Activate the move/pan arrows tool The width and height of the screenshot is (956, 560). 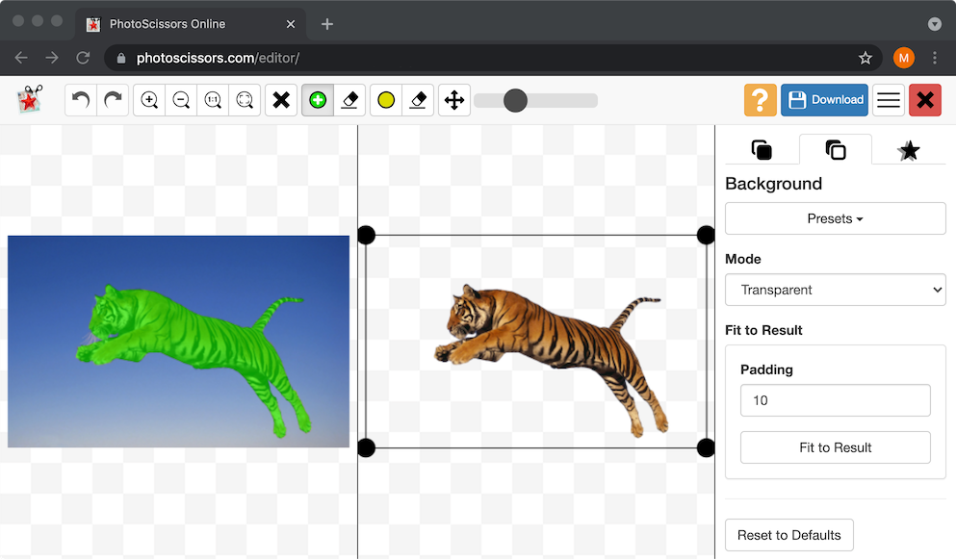pos(453,100)
